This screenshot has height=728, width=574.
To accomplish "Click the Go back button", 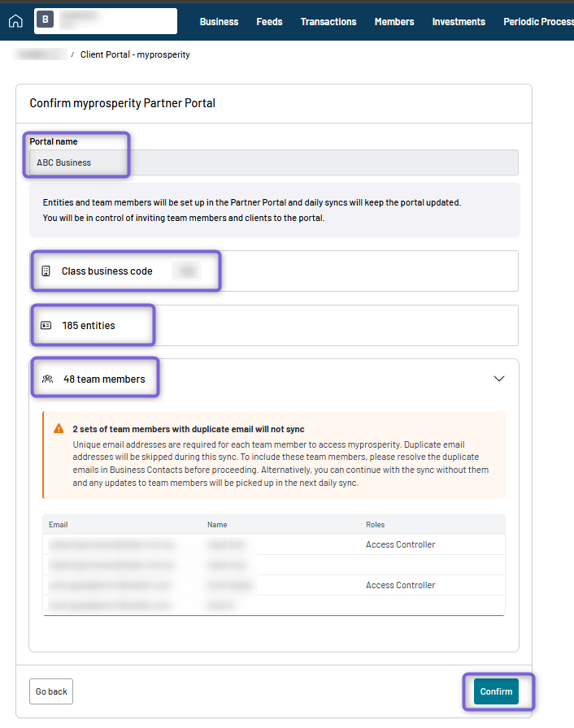I will click(x=51, y=691).
